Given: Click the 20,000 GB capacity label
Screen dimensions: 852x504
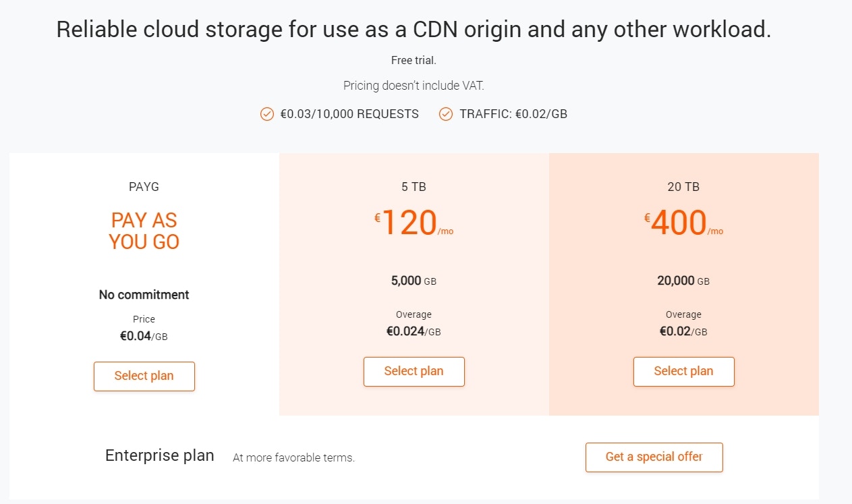Looking at the screenshot, I should click(683, 281).
